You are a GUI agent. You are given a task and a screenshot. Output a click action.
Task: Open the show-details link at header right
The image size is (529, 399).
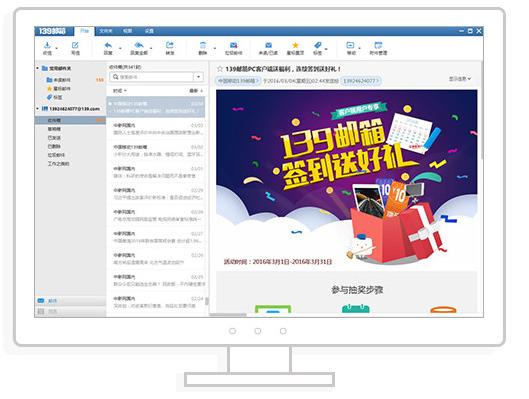tap(460, 79)
